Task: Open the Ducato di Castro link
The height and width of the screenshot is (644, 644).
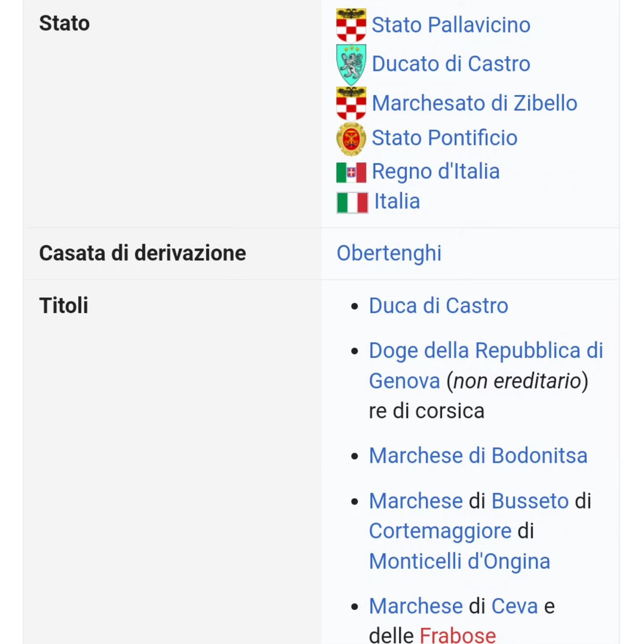Action: (451, 64)
